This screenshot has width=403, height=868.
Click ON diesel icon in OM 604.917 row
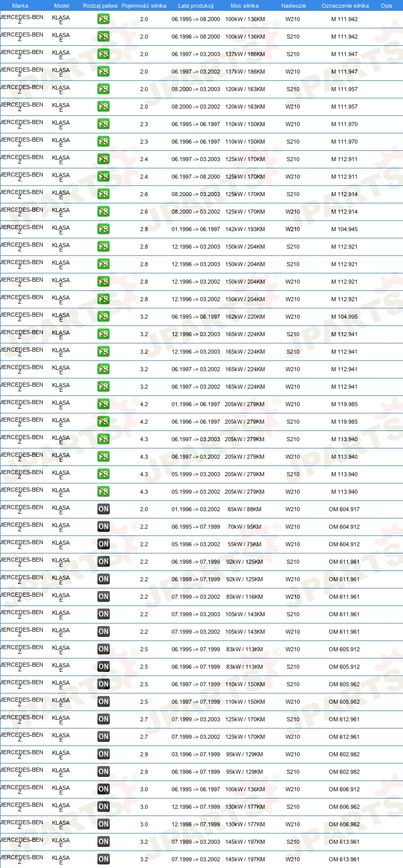point(103,509)
